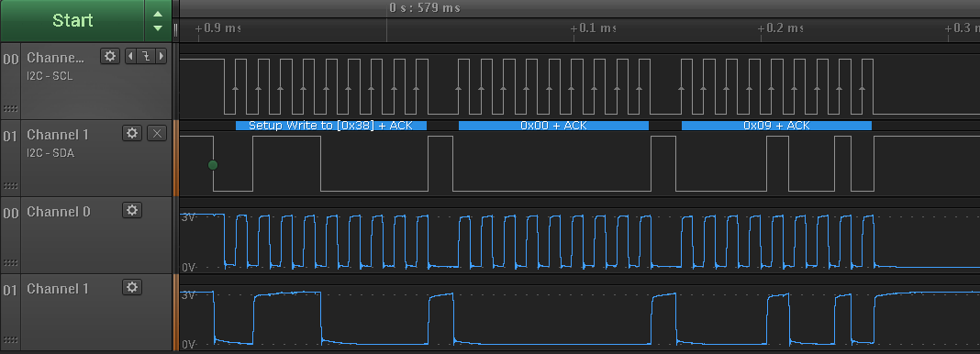Click the green start-condition dot on SDA

tap(213, 165)
